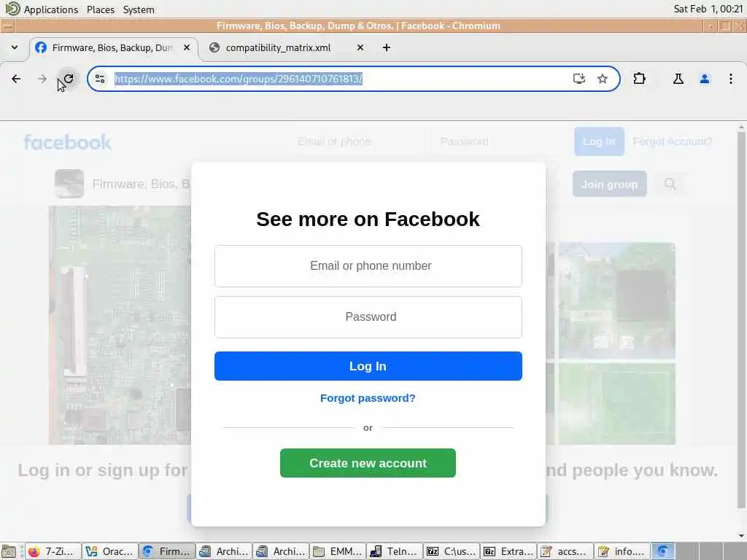This screenshot has width=747, height=560.
Task: Switch to the EMM... folder taskbar window
Action: [338, 551]
